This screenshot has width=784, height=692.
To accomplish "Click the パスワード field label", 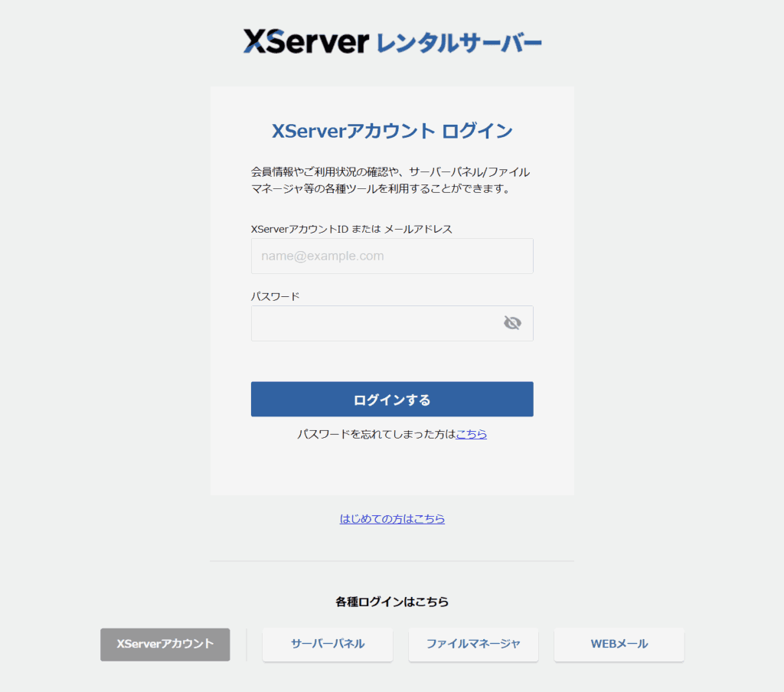I will pyautogui.click(x=275, y=296).
